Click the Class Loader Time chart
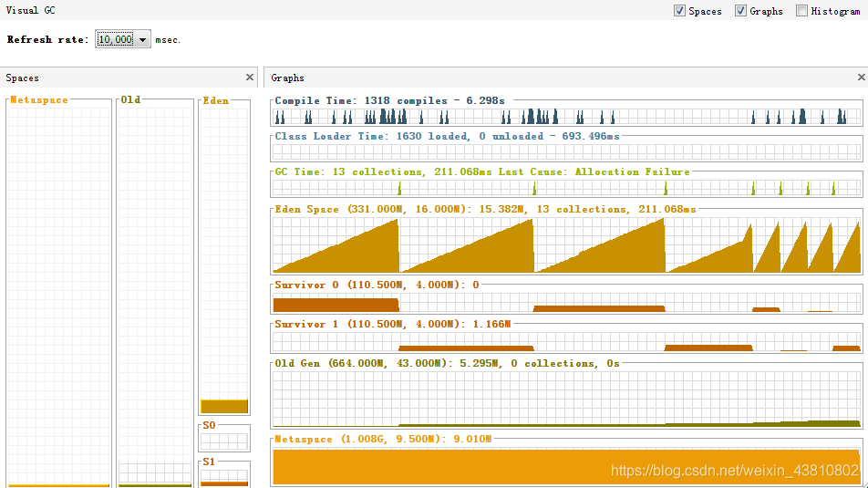The height and width of the screenshot is (488, 868). [567, 151]
